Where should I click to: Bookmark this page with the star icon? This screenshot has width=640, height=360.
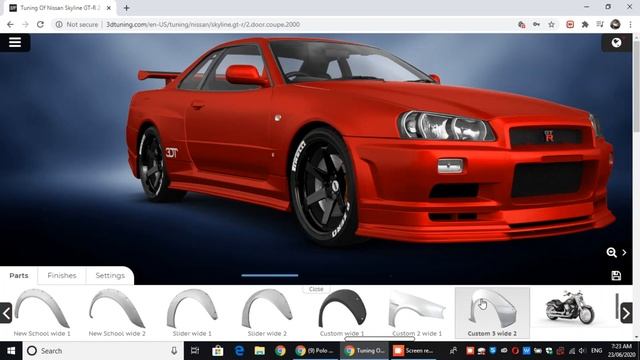[551, 24]
